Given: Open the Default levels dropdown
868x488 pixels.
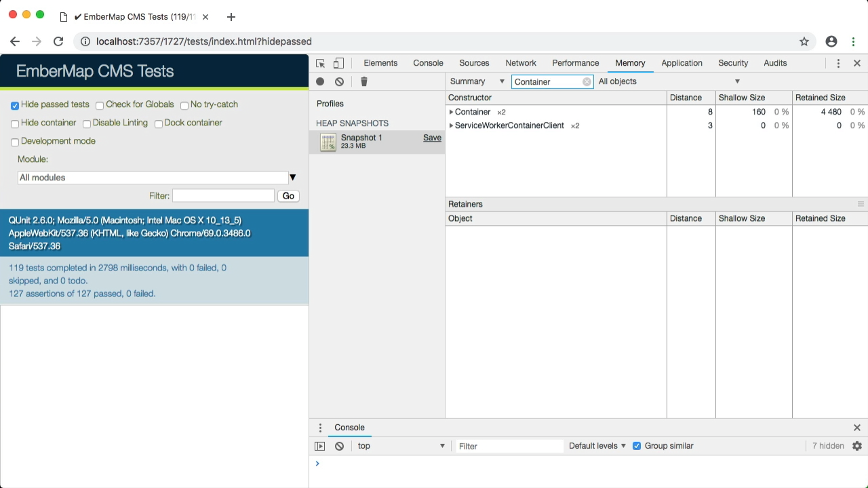Looking at the screenshot, I should pyautogui.click(x=597, y=446).
